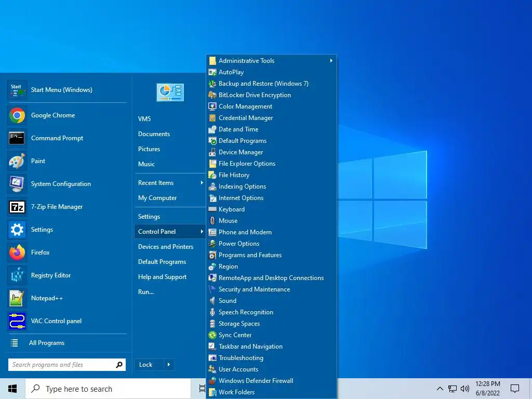The width and height of the screenshot is (532, 399).
Task: Open VAC Control panel icon
Action: pyautogui.click(x=17, y=321)
